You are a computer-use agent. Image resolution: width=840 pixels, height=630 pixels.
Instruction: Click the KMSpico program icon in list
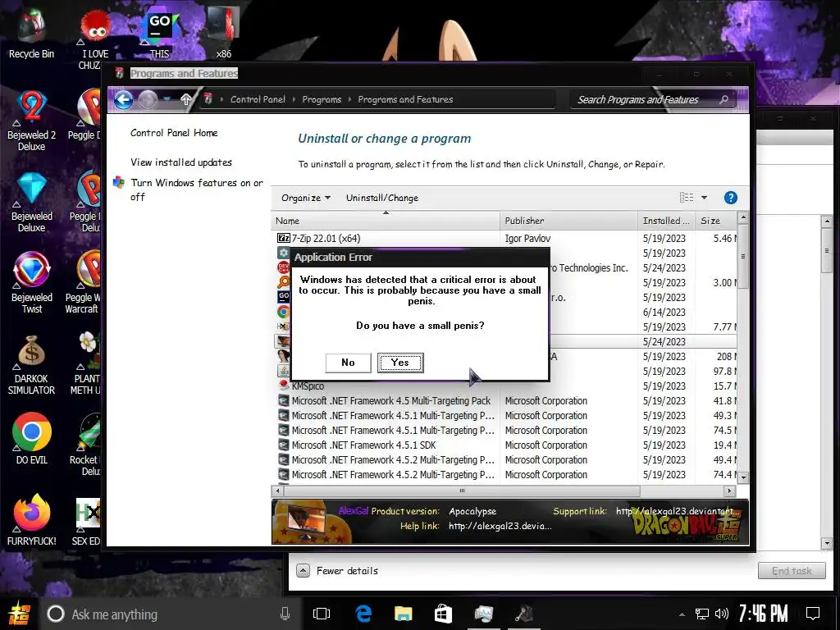(x=283, y=386)
